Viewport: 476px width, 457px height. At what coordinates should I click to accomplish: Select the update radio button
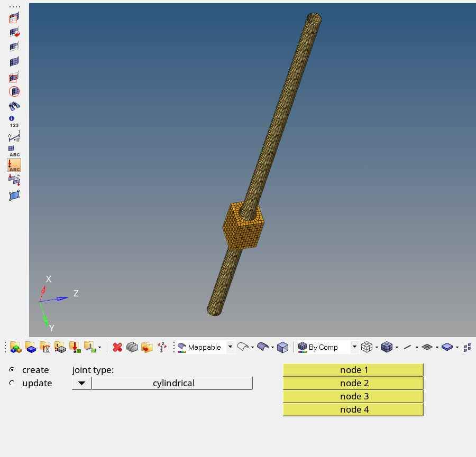12,383
